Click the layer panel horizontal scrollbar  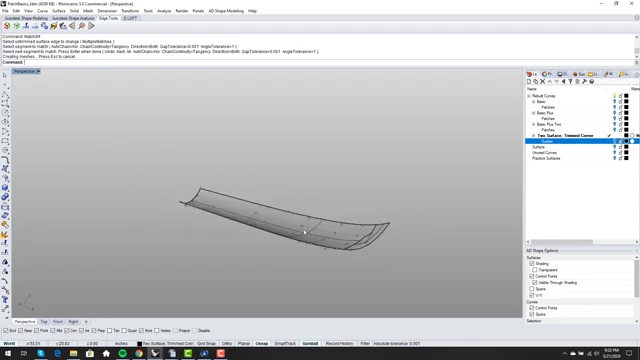562,242
